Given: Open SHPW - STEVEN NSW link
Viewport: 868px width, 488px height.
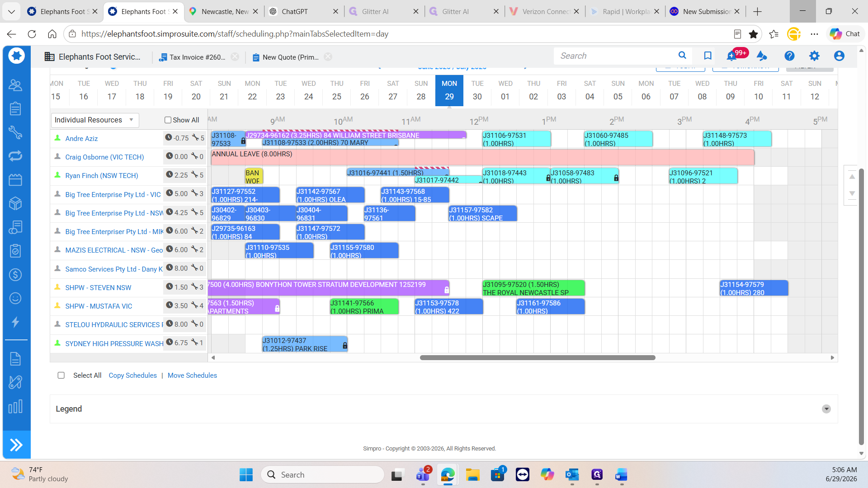Looking at the screenshot, I should (x=98, y=288).
